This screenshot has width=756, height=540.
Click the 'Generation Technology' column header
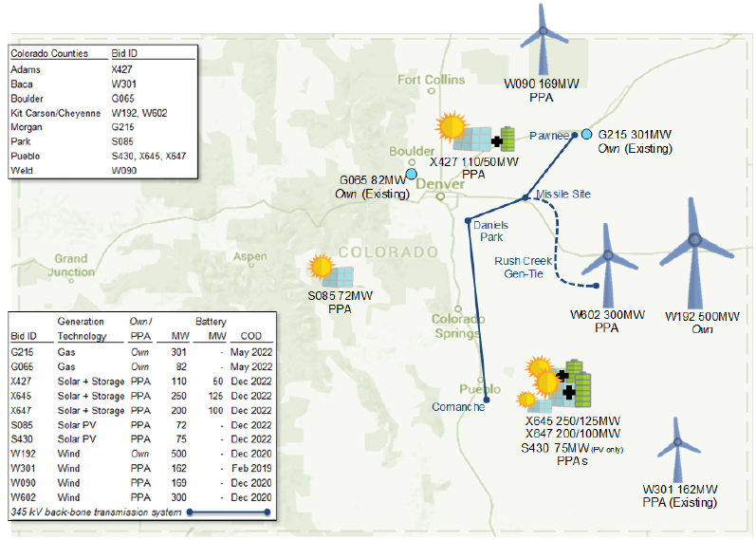coord(82,328)
